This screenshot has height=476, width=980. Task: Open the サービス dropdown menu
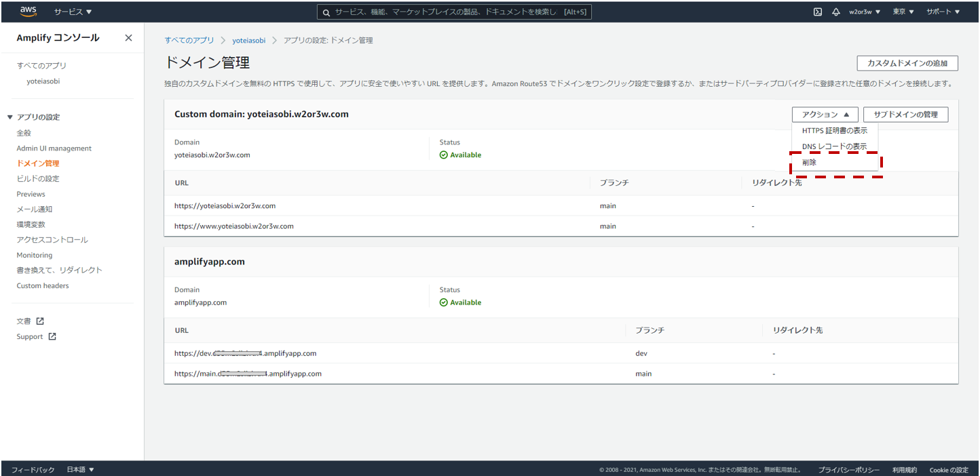click(73, 12)
